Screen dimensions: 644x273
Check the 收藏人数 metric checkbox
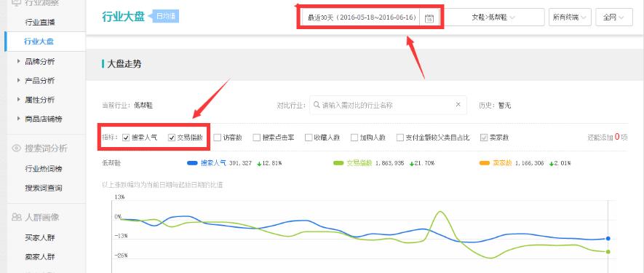coord(309,138)
